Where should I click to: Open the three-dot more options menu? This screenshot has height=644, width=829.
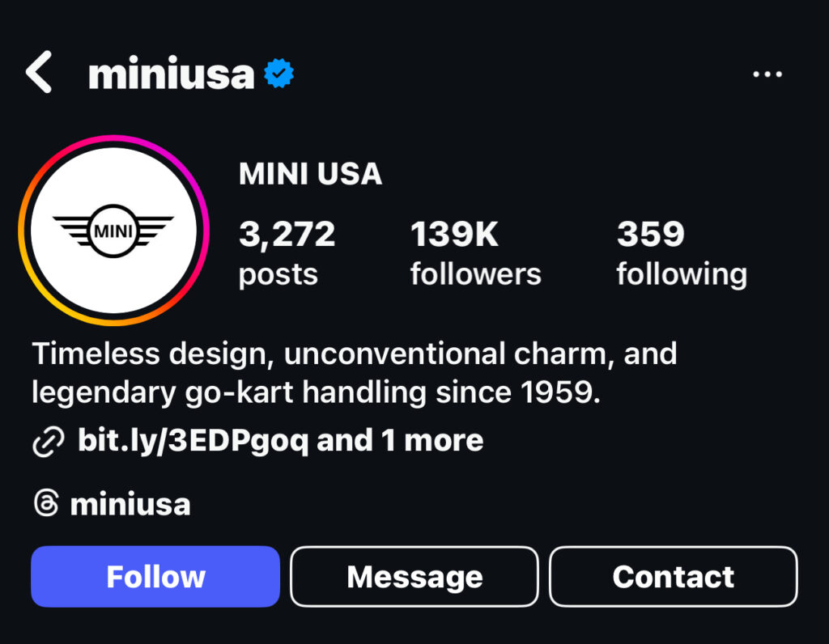click(x=767, y=74)
